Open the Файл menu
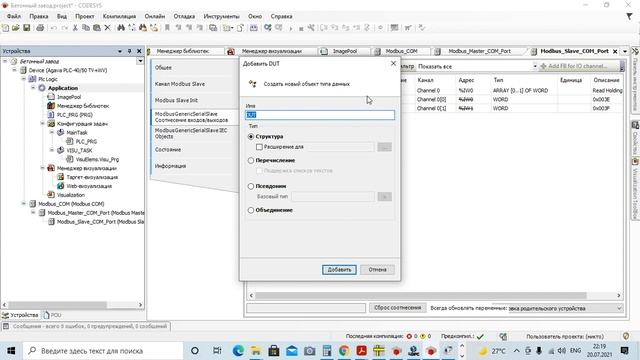Viewport: 640px width, 360px height. pyautogui.click(x=14, y=16)
